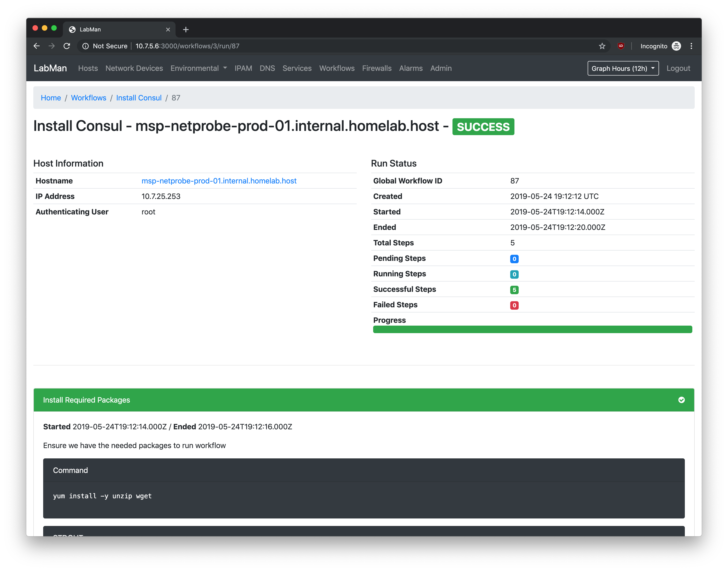Click the success checkmark on Install Required Packages
The image size is (728, 571).
click(x=681, y=400)
